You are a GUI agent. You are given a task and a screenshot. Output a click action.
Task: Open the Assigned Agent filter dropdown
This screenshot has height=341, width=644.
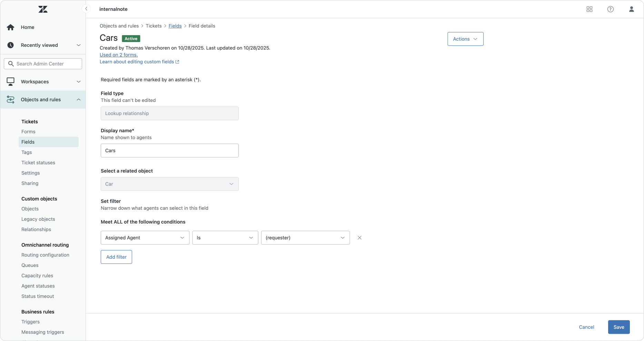pos(145,238)
